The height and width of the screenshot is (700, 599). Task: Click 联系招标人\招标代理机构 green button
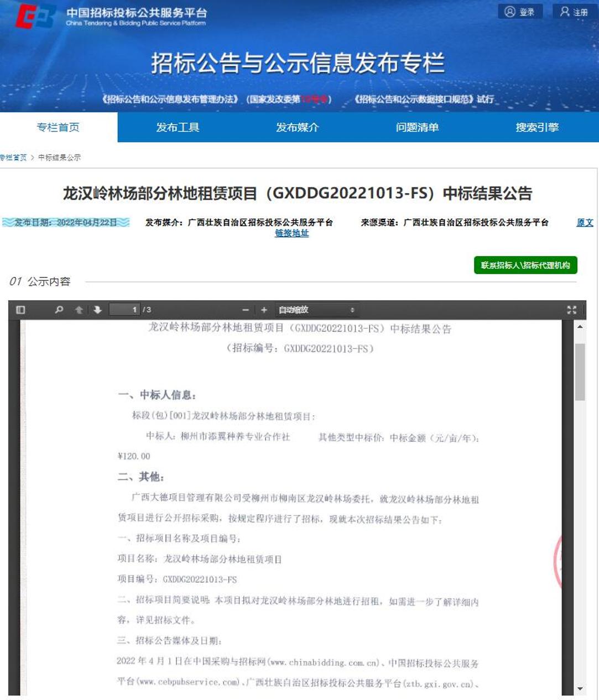[x=525, y=265]
